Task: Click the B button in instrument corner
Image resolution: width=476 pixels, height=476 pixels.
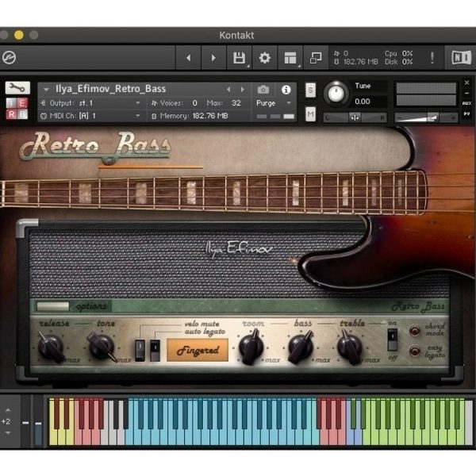Action: (x=22, y=114)
